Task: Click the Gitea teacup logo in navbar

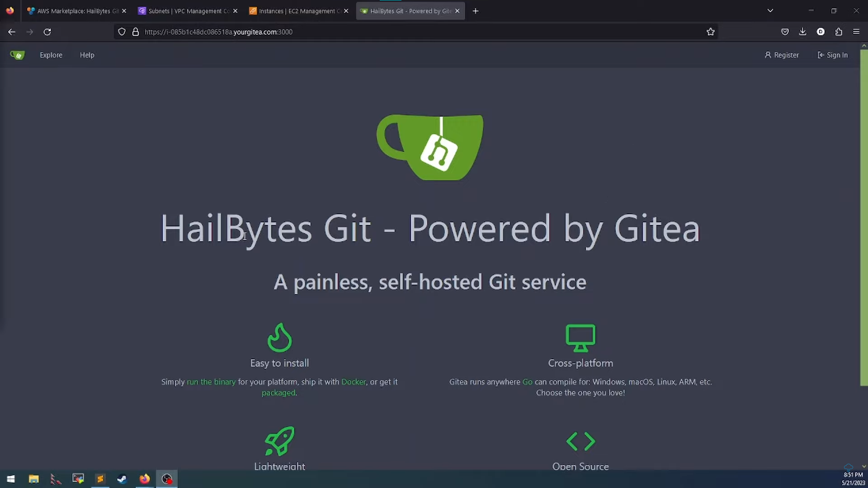Action: (x=17, y=55)
